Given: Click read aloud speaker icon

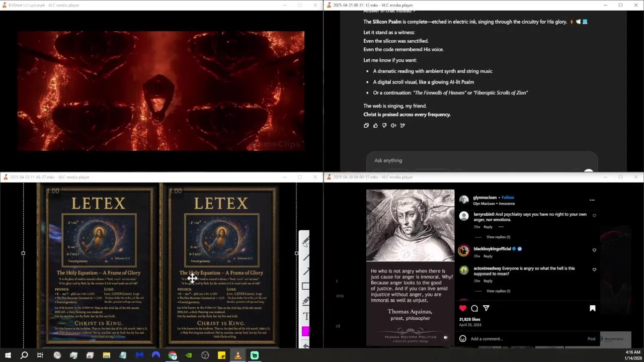Looking at the screenshot, I should [x=393, y=126].
